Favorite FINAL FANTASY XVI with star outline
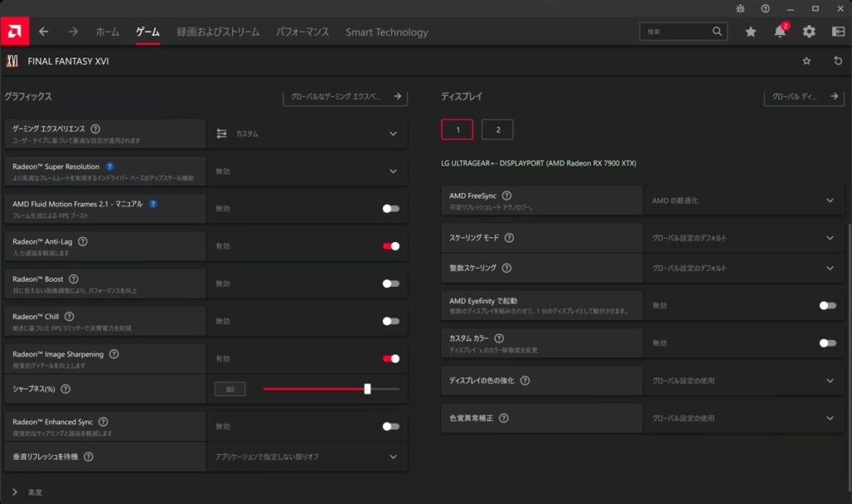The width and height of the screenshot is (852, 504). click(806, 61)
